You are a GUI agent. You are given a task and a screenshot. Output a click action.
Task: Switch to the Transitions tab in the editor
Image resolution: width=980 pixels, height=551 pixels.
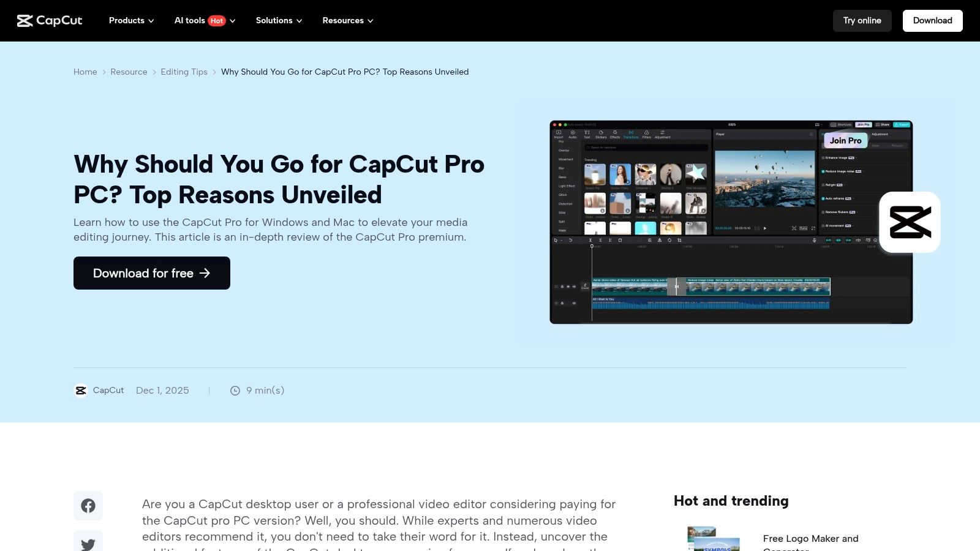631,133
